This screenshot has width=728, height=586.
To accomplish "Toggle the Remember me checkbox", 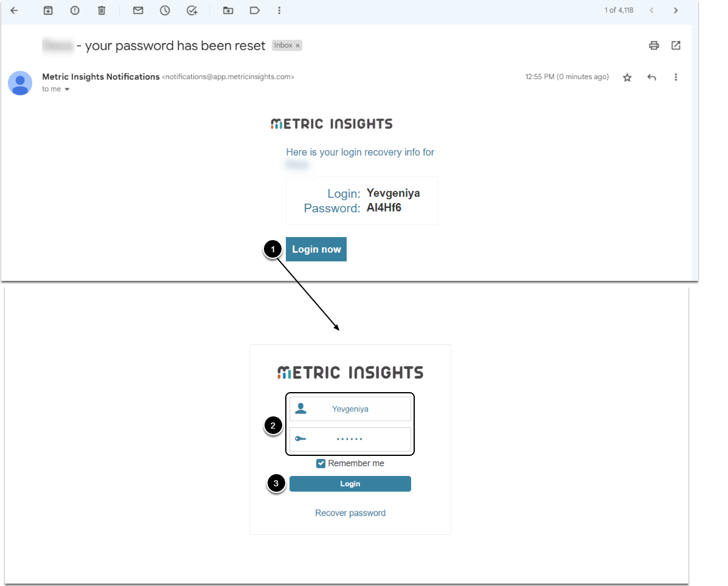I will pyautogui.click(x=321, y=463).
